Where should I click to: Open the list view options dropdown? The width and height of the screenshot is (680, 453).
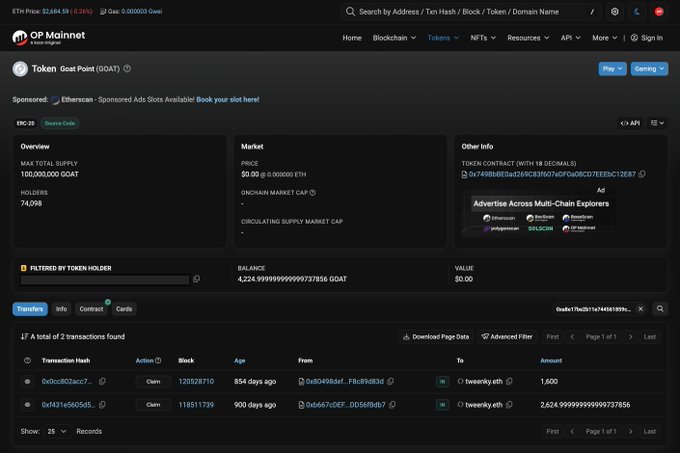tap(657, 123)
